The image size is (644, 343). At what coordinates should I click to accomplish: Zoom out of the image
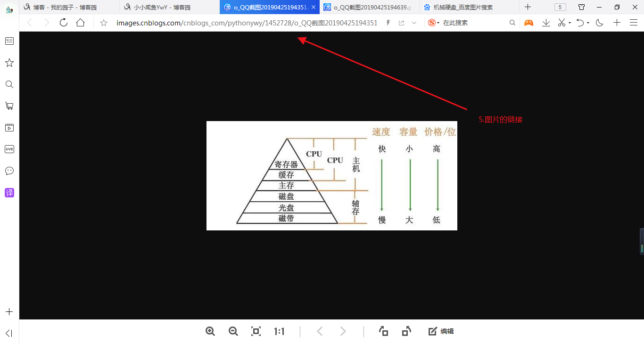coord(233,331)
